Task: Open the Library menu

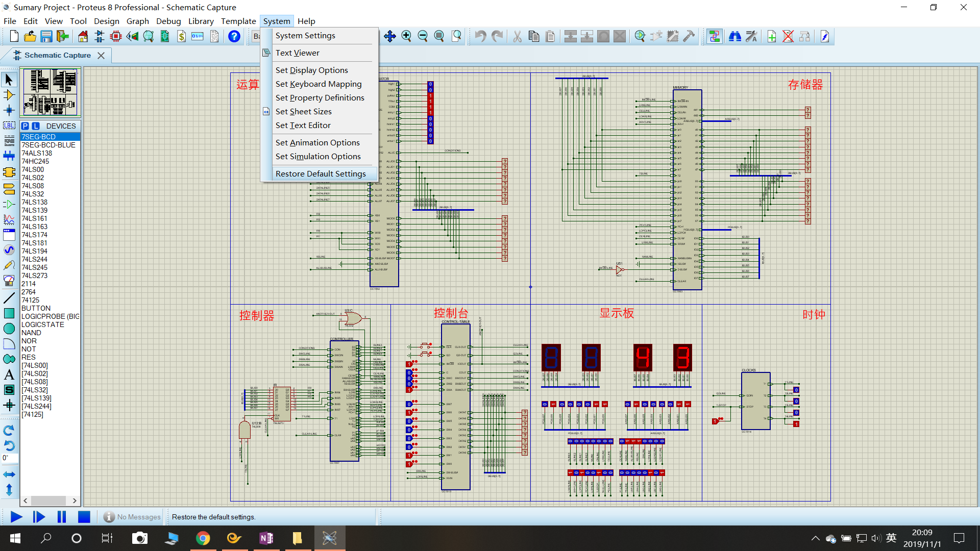Action: [201, 21]
